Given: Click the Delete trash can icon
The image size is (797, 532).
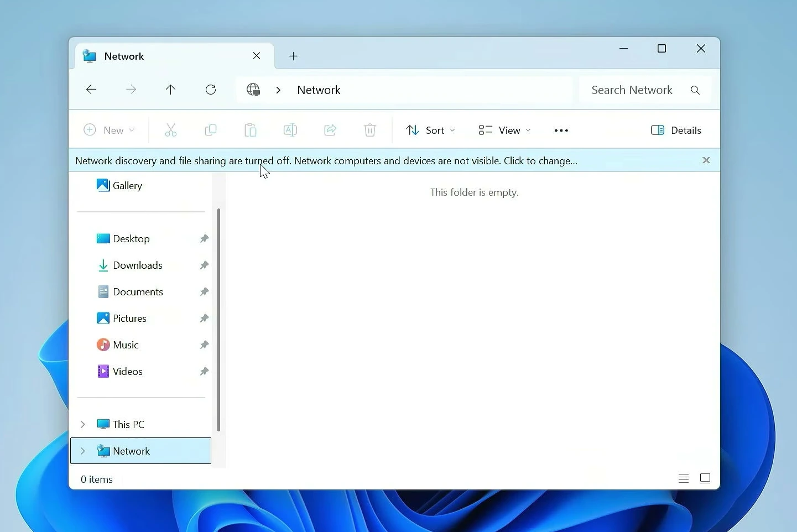Looking at the screenshot, I should pos(370,131).
